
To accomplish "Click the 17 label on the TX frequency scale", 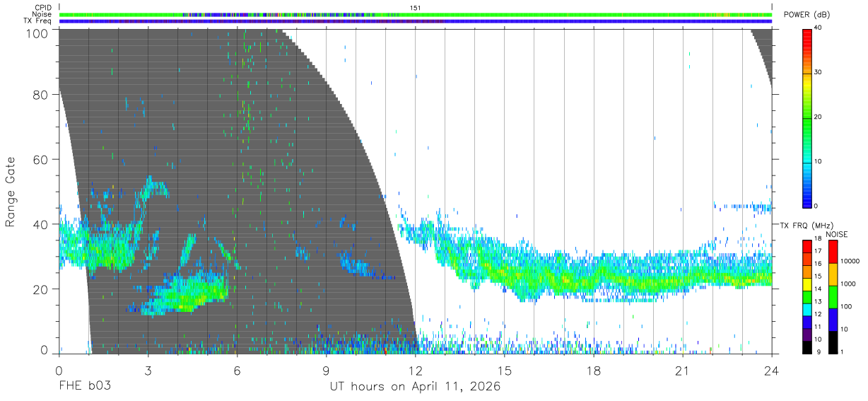I will pos(818,251).
